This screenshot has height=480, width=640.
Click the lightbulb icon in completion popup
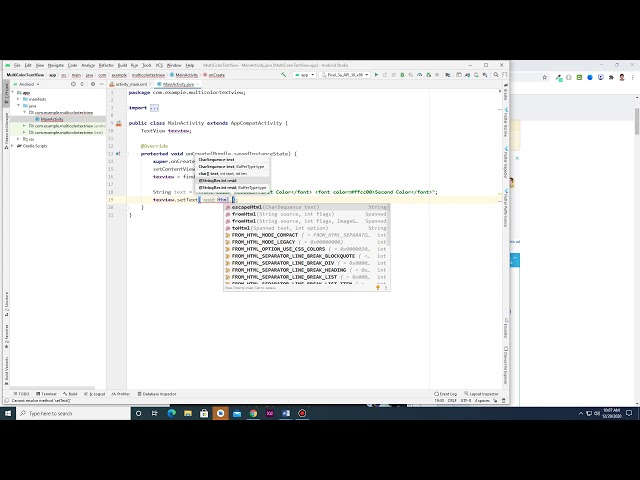pos(378,288)
